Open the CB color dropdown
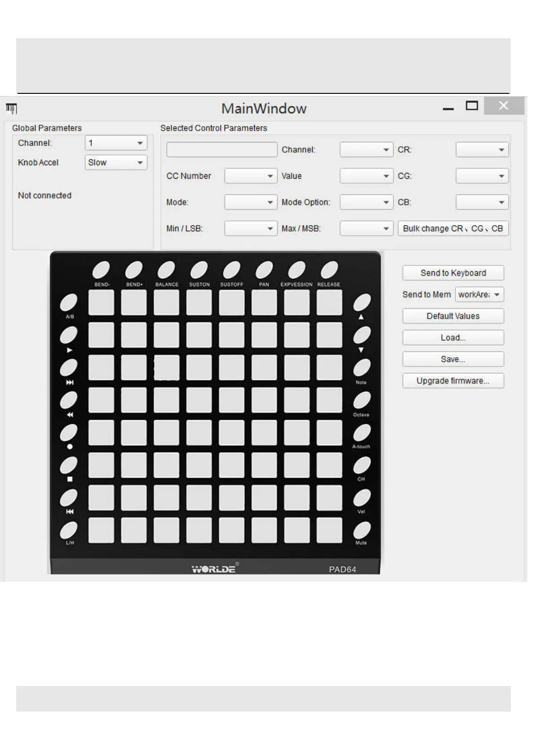535x756 pixels. [x=482, y=202]
